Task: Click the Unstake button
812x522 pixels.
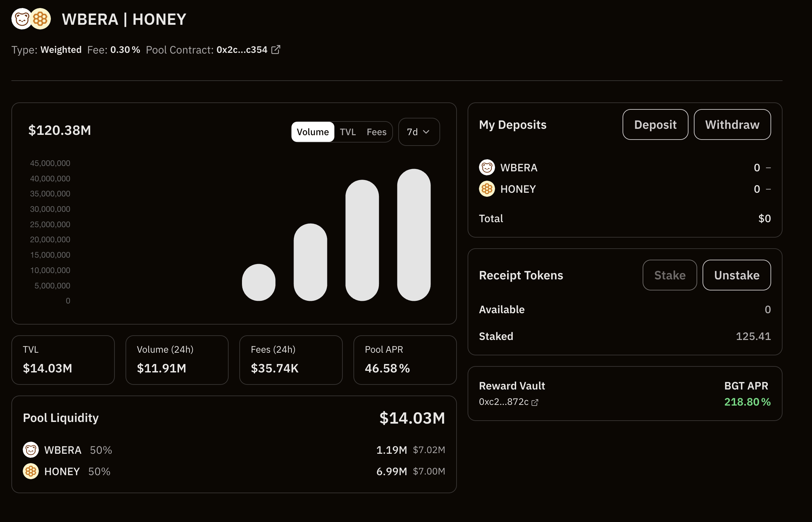Action: (x=736, y=275)
